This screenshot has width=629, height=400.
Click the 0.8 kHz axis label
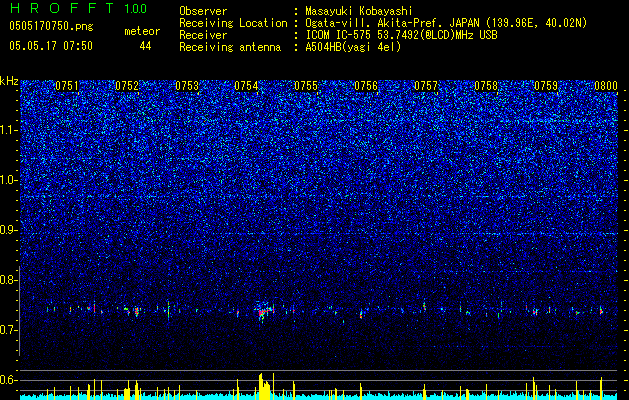pyautogui.click(x=8, y=280)
